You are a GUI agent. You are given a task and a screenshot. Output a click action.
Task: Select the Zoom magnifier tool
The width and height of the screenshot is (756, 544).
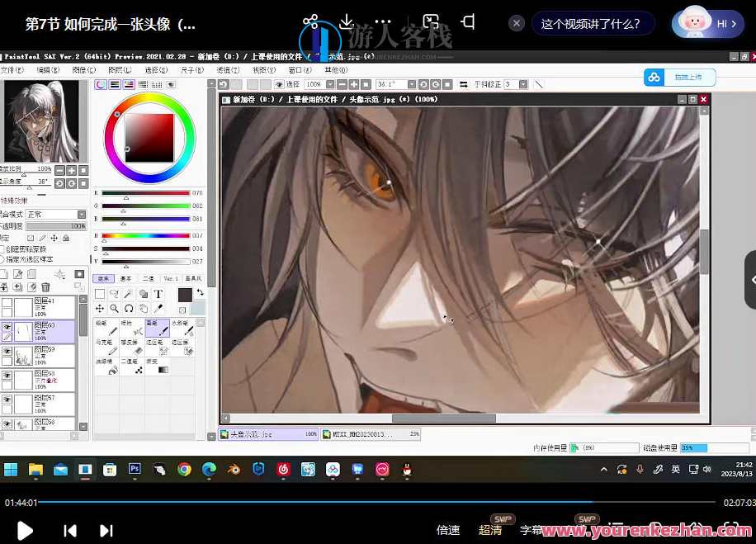coord(114,309)
